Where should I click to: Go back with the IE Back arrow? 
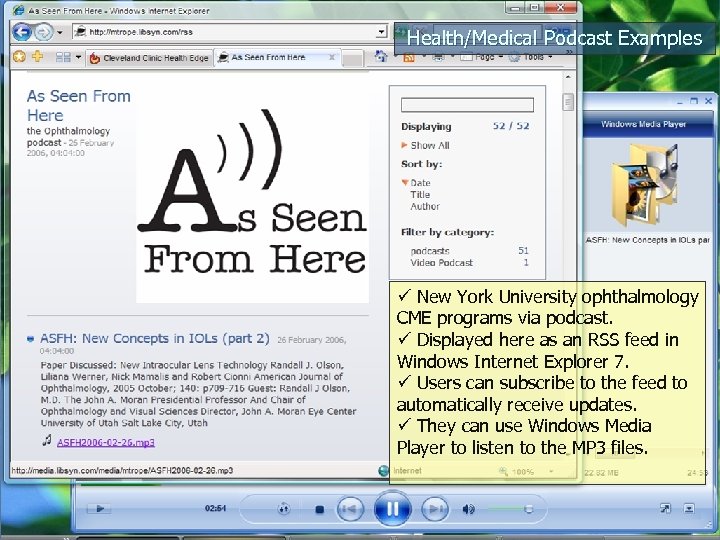point(22,32)
